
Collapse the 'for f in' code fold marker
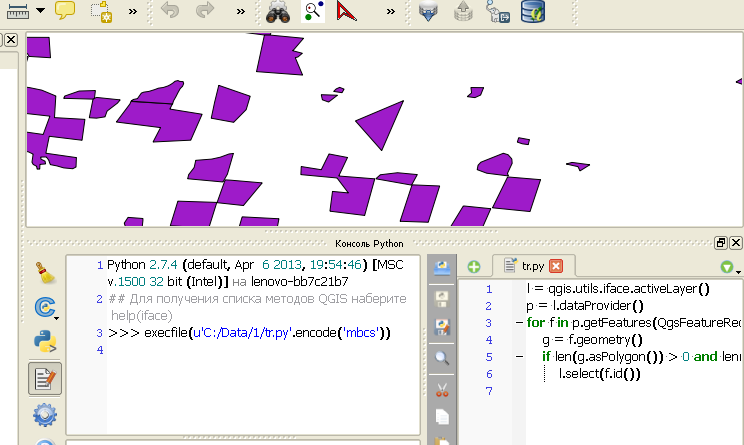click(x=520, y=323)
